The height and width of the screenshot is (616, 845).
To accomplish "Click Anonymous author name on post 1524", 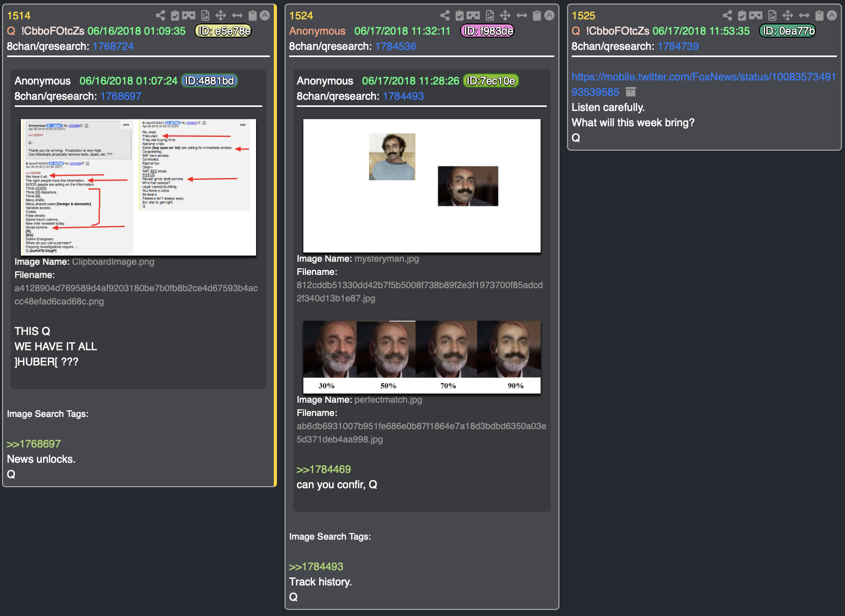I will 317,31.
